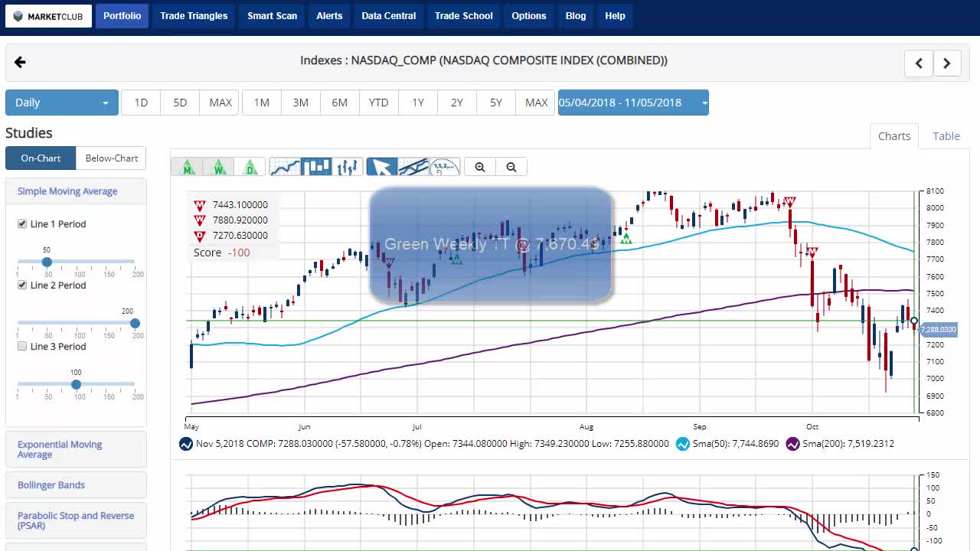Click the COMP series legend icon
This screenshot has width=980, height=551.
(x=186, y=444)
